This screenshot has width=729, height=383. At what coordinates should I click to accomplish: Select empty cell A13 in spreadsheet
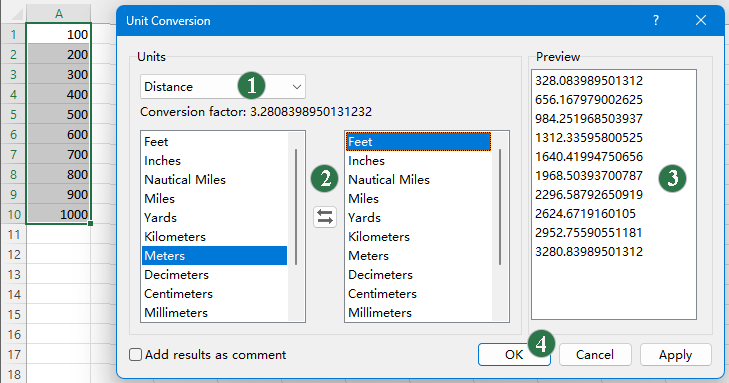point(59,274)
